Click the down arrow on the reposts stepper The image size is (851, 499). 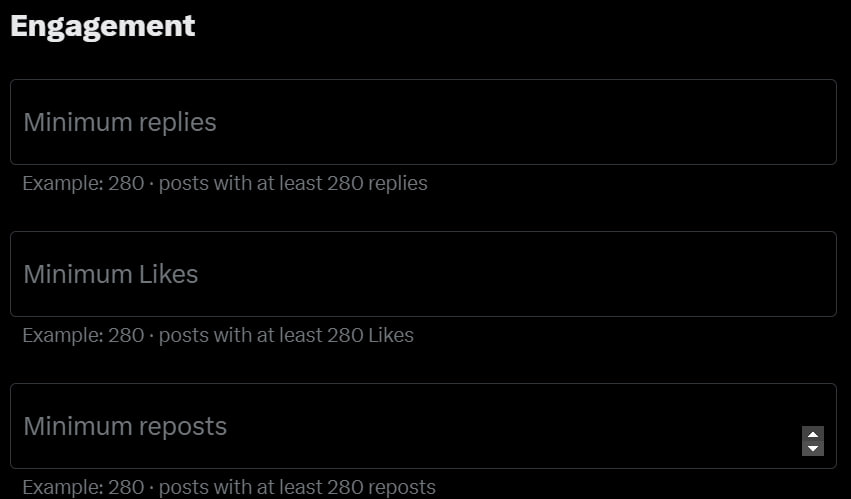click(813, 448)
